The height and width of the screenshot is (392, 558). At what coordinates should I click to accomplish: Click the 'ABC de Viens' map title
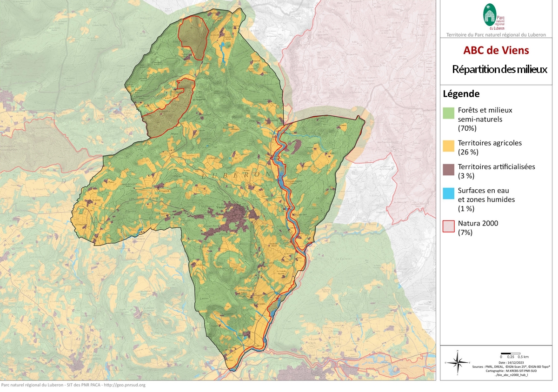coord(496,50)
